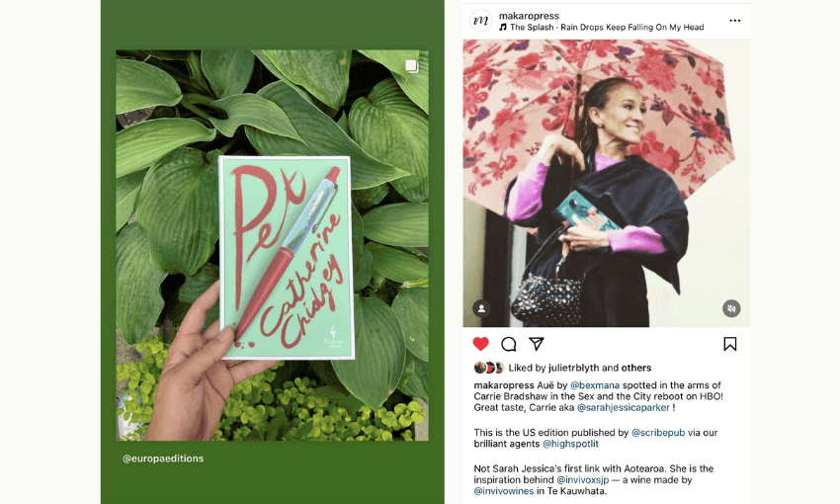Image resolution: width=840 pixels, height=504 pixels.
Task: Open @europaeditions handle
Action: pyautogui.click(x=163, y=459)
